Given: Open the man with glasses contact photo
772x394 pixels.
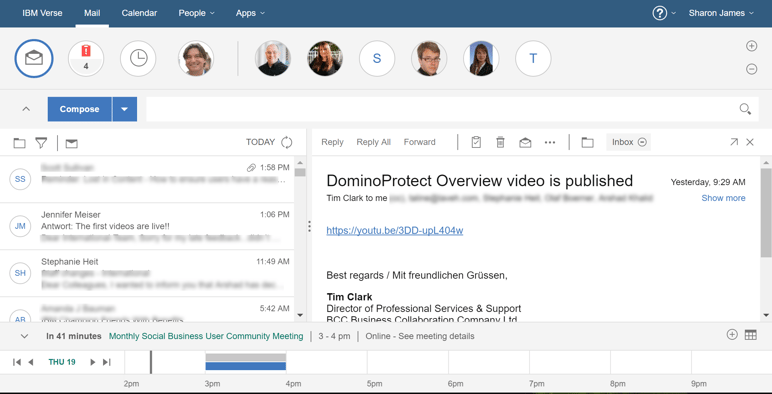Looking at the screenshot, I should pos(429,58).
